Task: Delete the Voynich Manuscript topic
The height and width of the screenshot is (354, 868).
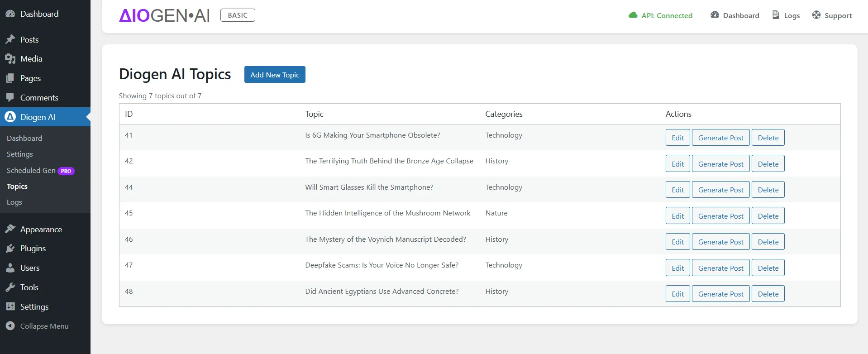Action: [768, 242]
